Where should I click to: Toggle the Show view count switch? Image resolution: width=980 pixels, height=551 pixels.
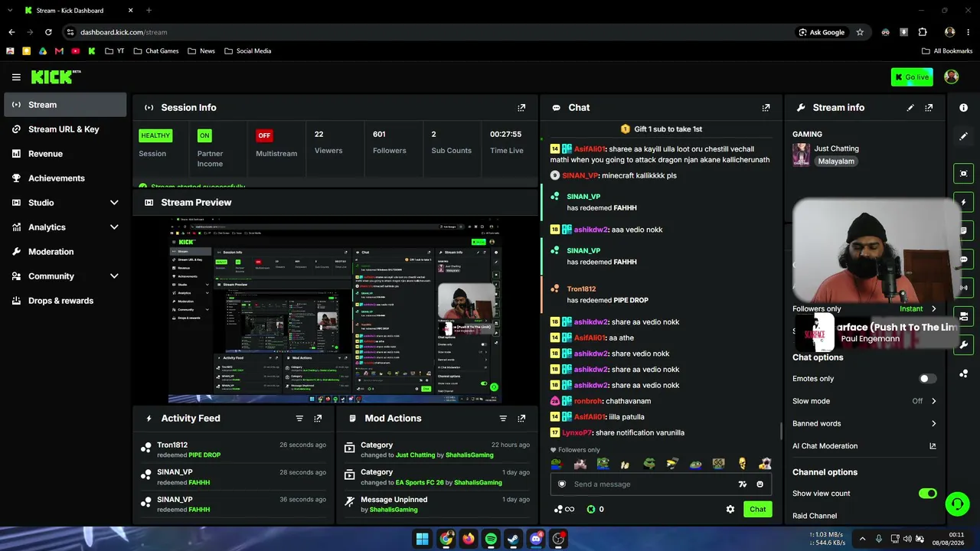click(927, 494)
